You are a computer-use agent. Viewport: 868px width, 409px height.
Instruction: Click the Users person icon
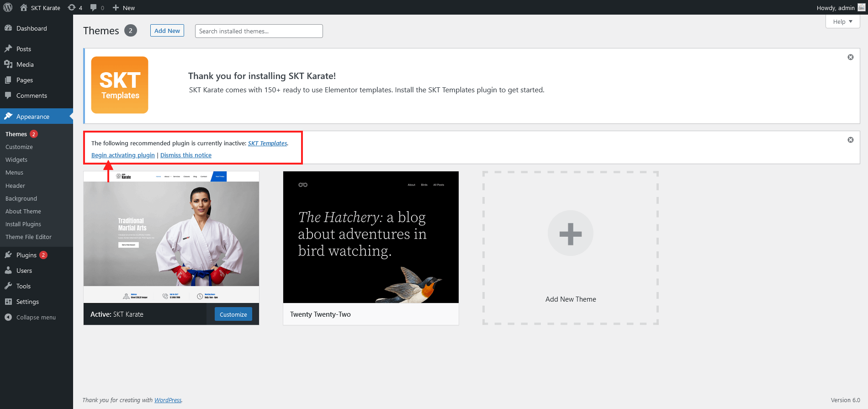tap(8, 270)
